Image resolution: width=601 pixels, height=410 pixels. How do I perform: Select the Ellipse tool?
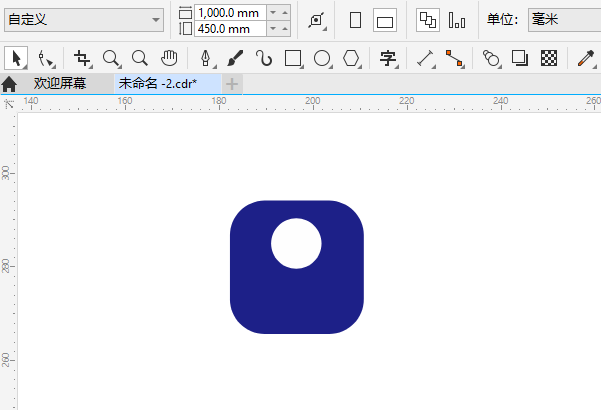point(322,59)
